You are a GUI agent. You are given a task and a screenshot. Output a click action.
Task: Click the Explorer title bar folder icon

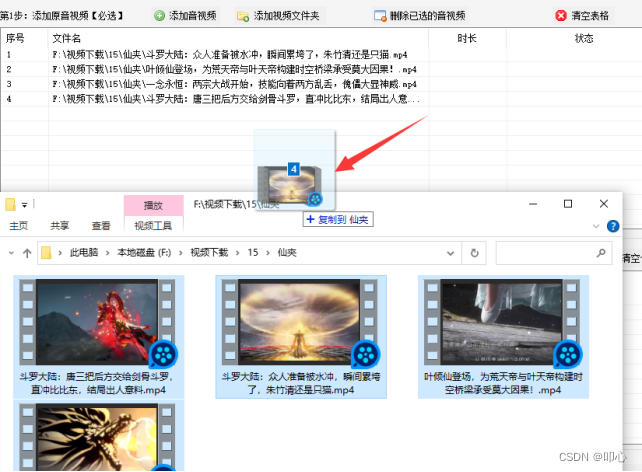[10, 204]
